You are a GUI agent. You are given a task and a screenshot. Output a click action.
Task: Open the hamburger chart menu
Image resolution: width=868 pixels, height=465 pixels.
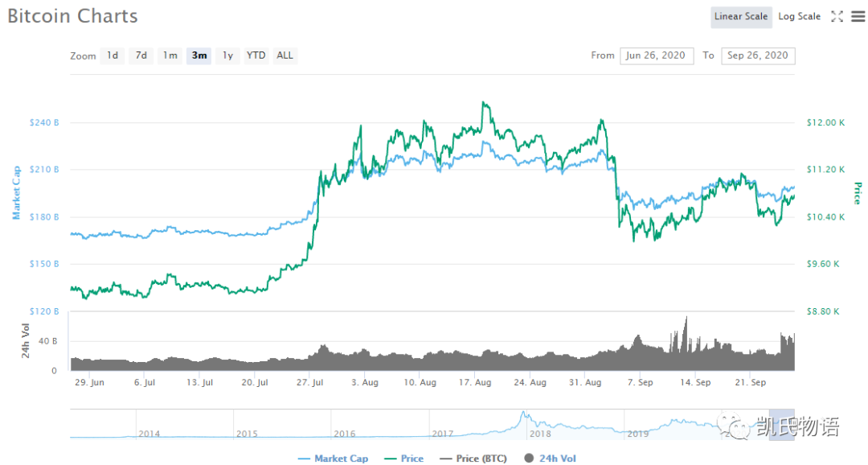[x=858, y=17]
